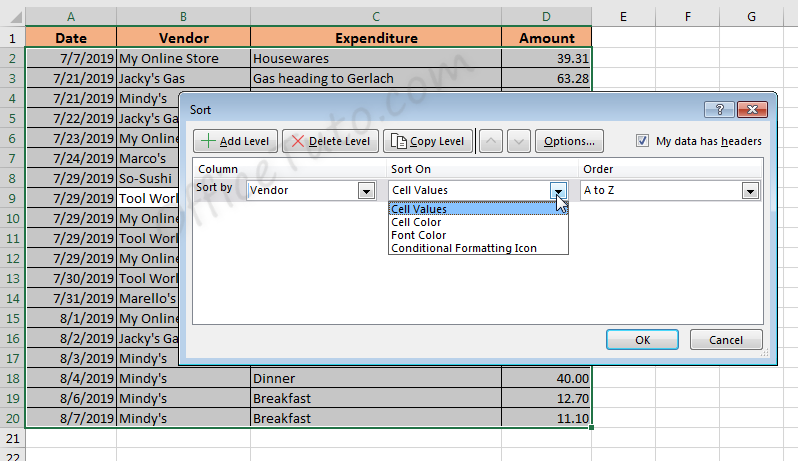Select cell with amount 39.31
This screenshot has height=461, width=798.
click(546, 59)
